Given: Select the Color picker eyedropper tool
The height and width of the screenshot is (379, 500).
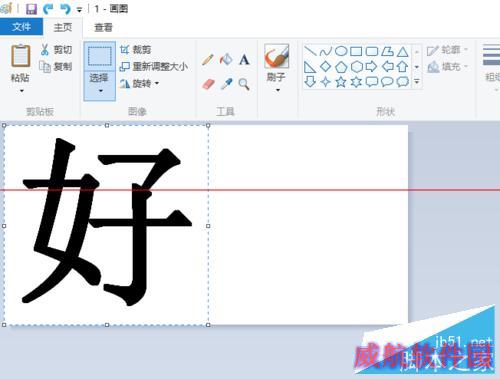Looking at the screenshot, I should coord(227,84).
